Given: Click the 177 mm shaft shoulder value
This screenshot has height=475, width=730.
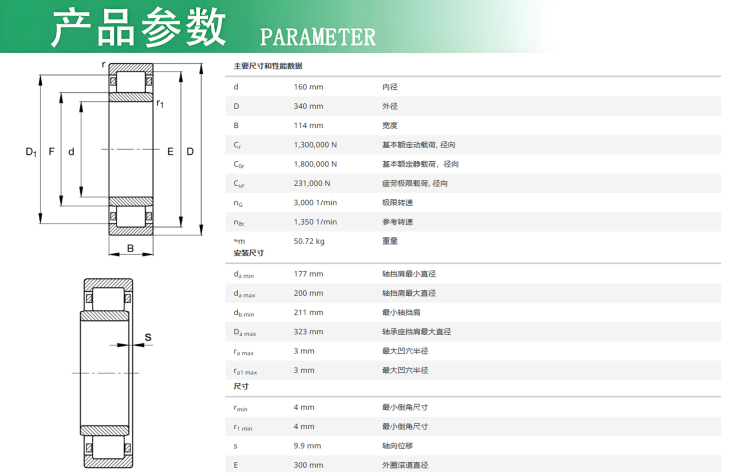Looking at the screenshot, I should pos(308,274).
